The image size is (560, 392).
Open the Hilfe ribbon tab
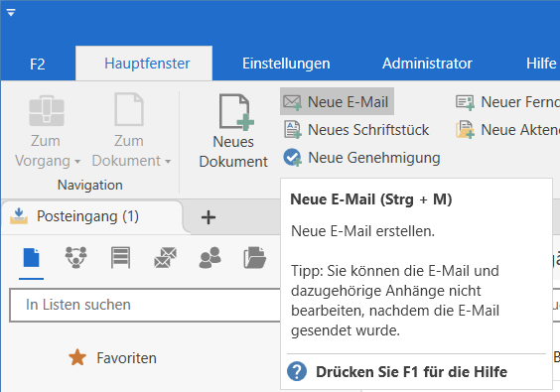pos(541,64)
